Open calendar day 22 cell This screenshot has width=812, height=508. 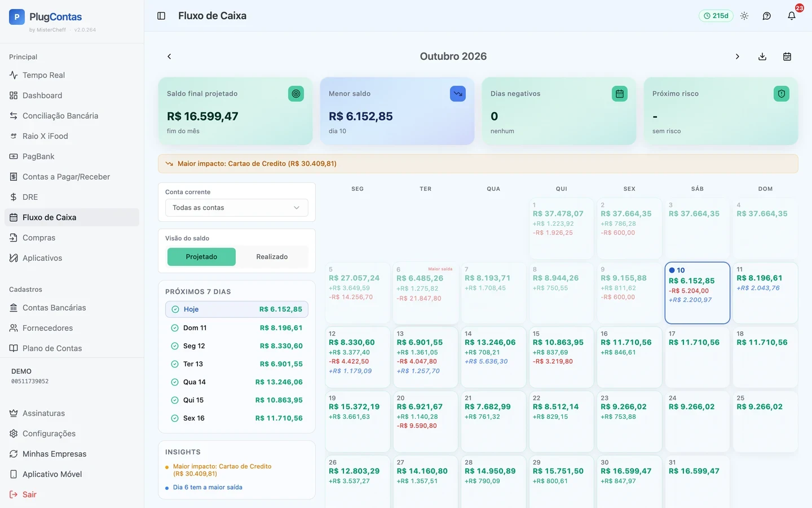tap(562, 421)
